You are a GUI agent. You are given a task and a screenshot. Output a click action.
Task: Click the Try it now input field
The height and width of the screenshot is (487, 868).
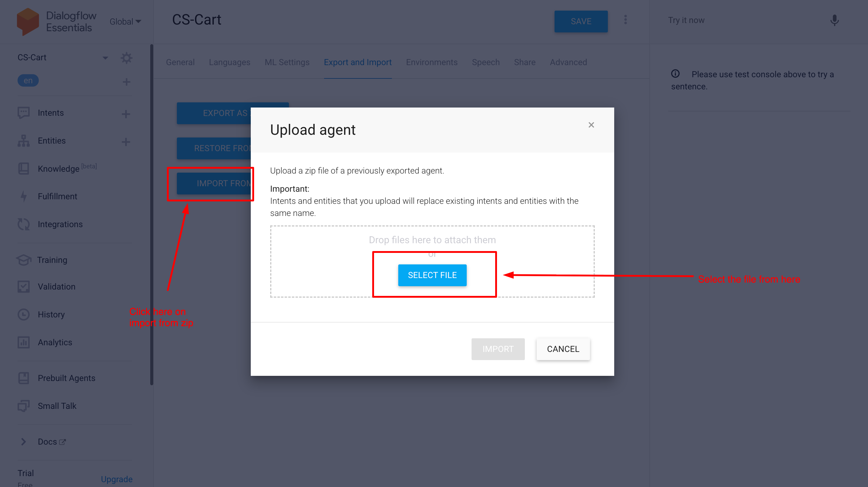[x=741, y=21]
